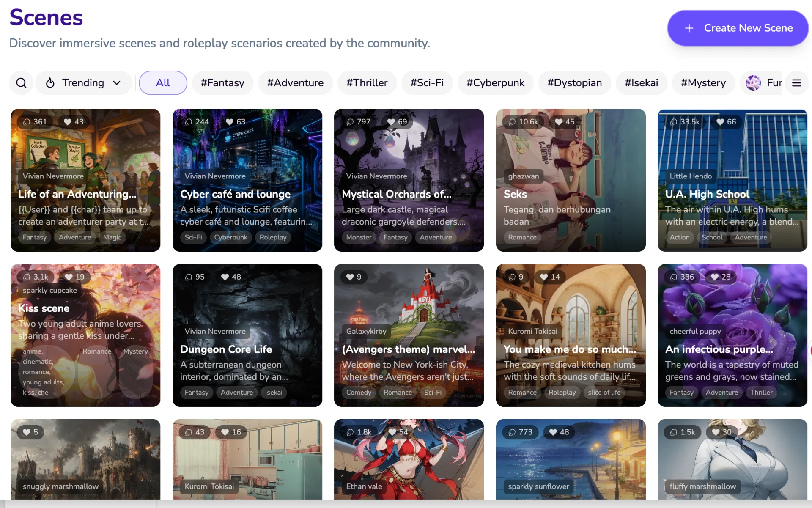Select the #Isekai tag filter

coord(642,83)
